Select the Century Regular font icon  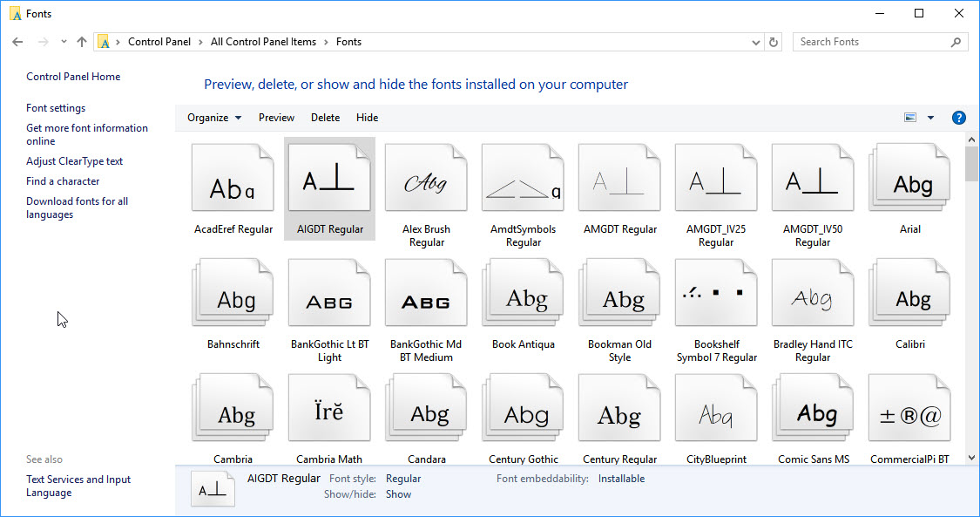click(619, 408)
